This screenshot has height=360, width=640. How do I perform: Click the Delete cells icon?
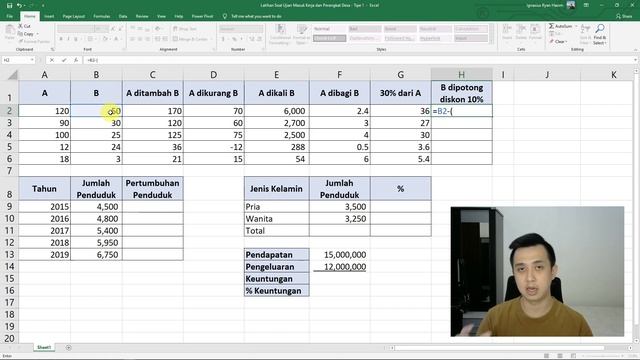click(x=521, y=29)
